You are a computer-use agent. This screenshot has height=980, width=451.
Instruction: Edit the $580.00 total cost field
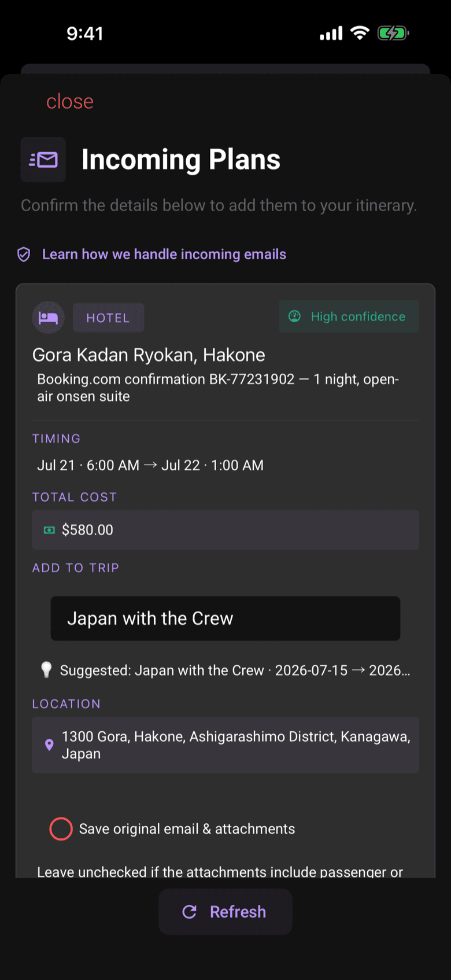pyautogui.click(x=226, y=530)
